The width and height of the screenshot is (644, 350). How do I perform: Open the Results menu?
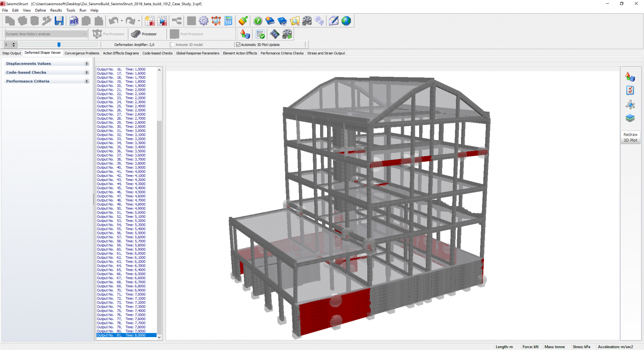[56, 10]
